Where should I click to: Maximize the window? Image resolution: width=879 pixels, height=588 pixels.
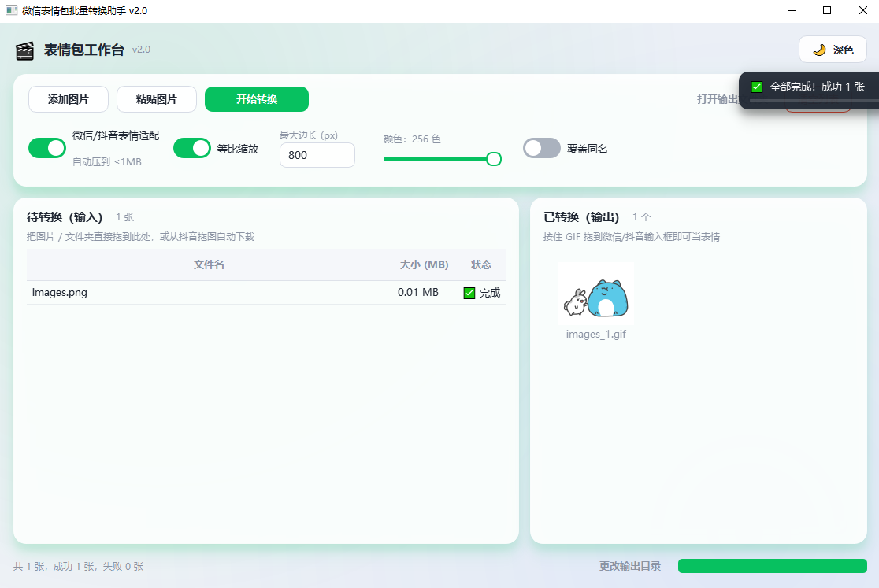click(827, 11)
